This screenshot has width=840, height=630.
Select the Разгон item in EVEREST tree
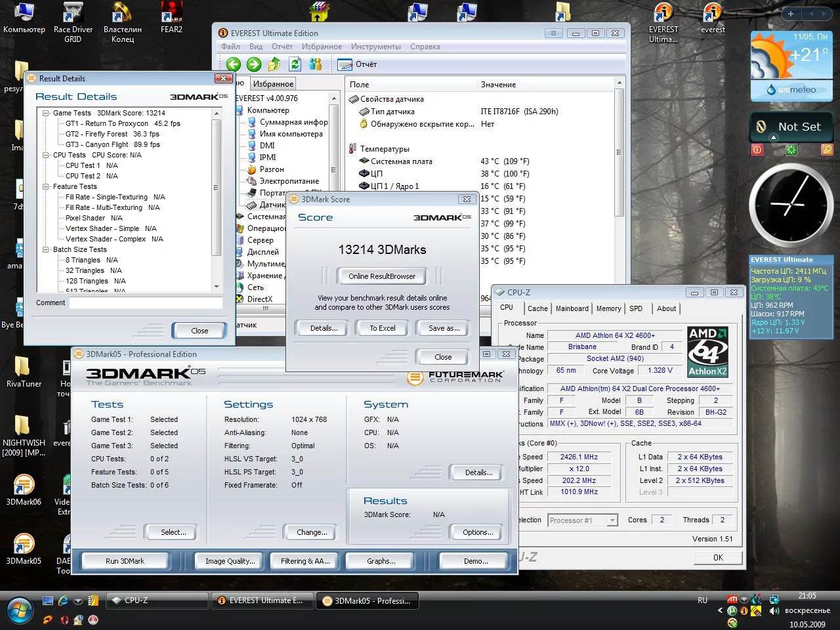coord(272,169)
